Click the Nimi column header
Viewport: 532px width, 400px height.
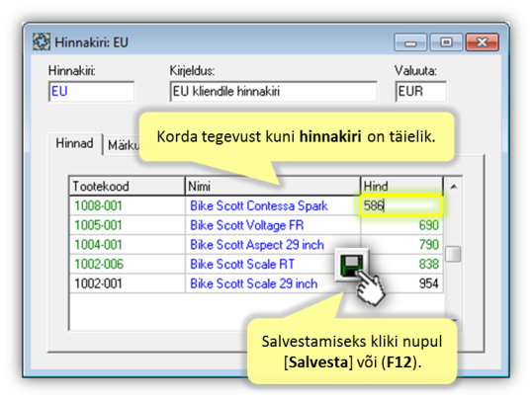(273, 186)
